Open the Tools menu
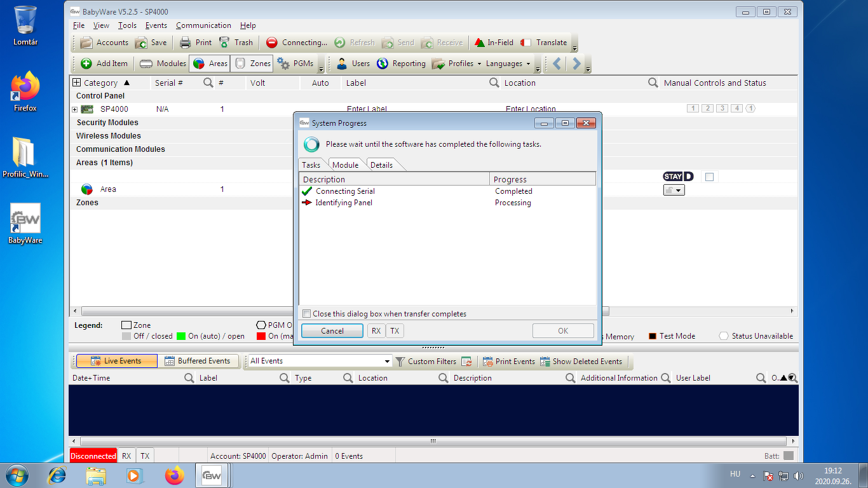The height and width of the screenshot is (488, 868). [127, 25]
